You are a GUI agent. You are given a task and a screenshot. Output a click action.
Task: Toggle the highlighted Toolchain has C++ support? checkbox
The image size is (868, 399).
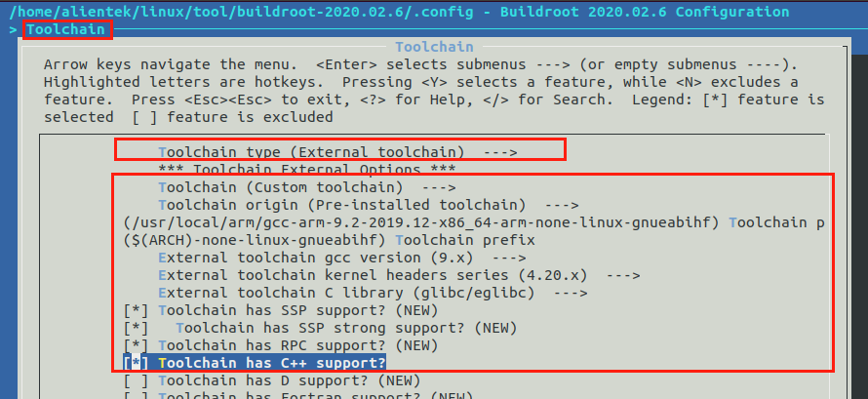(136, 363)
